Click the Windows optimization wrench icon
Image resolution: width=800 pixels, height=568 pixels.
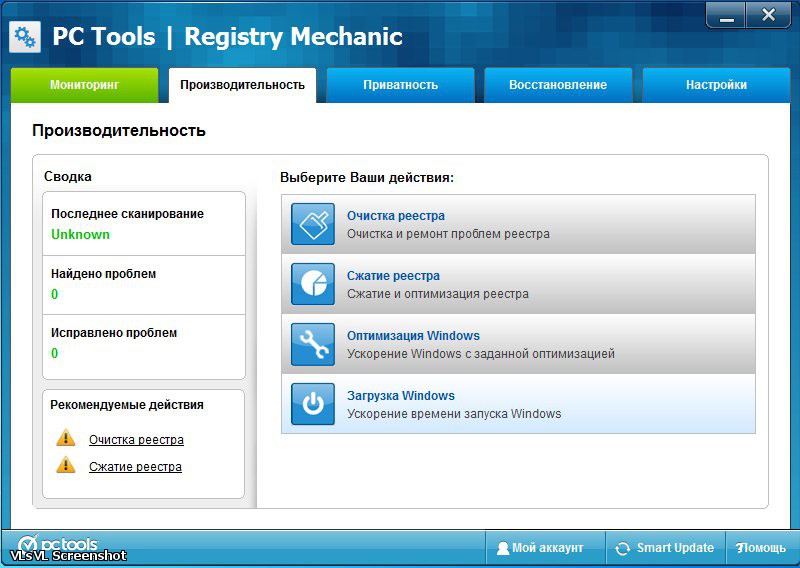312,344
